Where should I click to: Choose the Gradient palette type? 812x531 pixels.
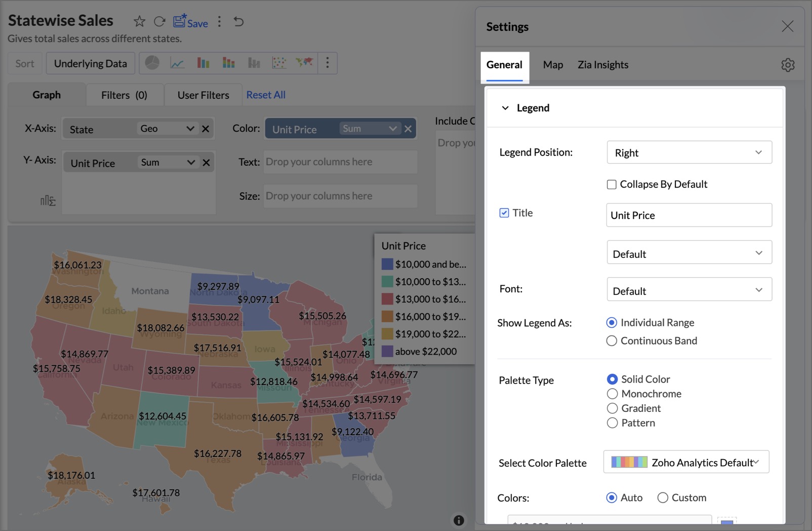612,408
